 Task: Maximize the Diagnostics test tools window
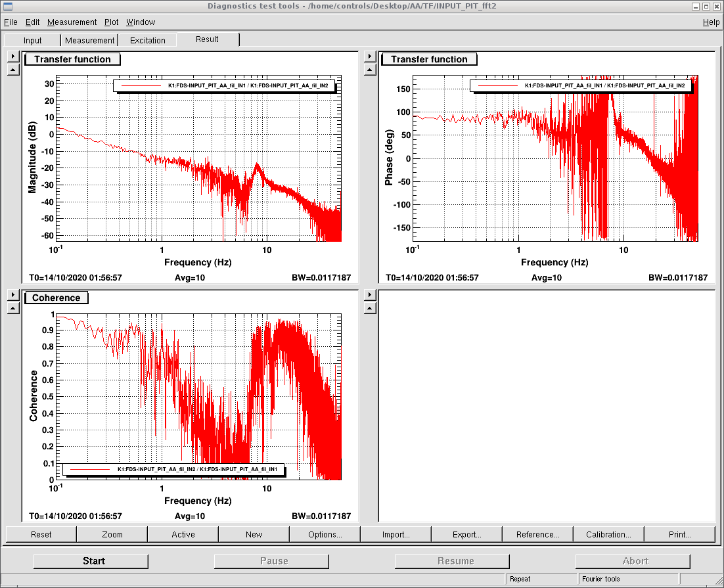706,7
